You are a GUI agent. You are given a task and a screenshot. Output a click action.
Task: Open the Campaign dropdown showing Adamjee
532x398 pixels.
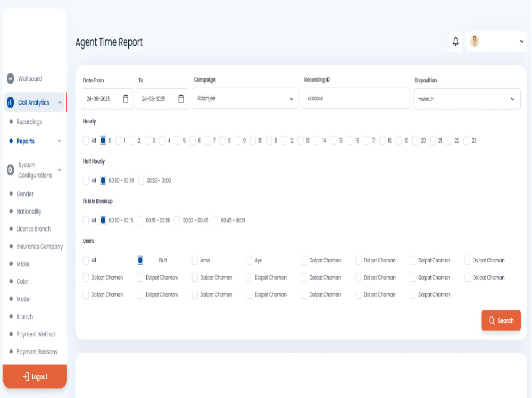246,98
